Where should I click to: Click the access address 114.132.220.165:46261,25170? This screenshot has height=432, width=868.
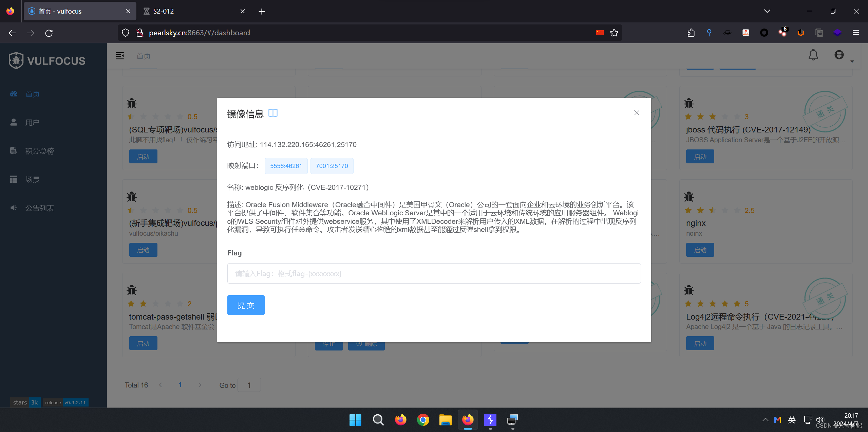tap(308, 145)
